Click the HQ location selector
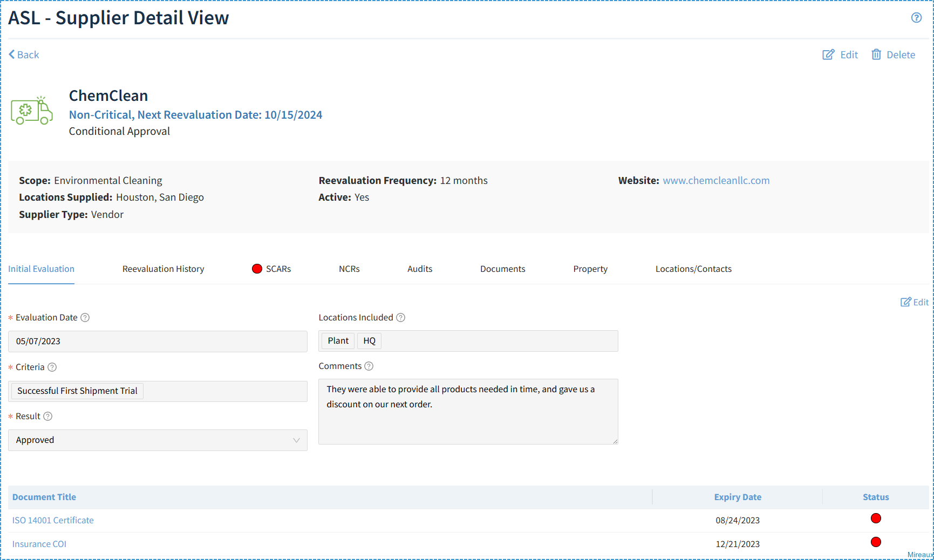 369,340
